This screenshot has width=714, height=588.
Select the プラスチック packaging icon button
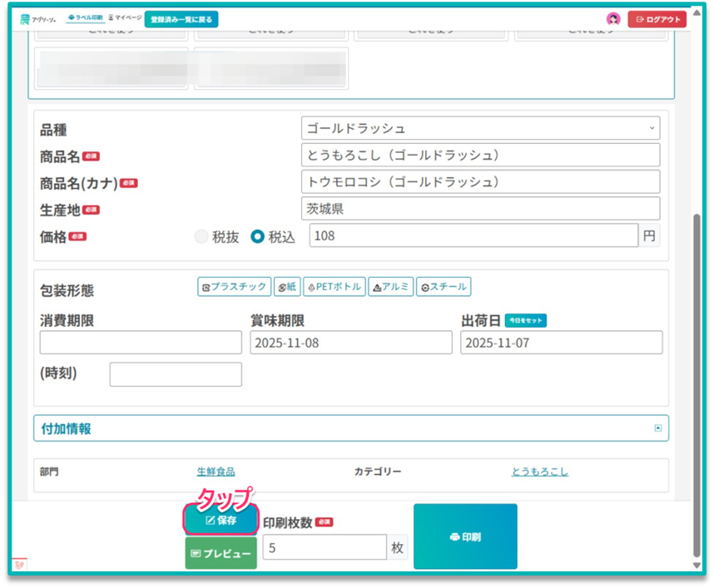pos(235,287)
